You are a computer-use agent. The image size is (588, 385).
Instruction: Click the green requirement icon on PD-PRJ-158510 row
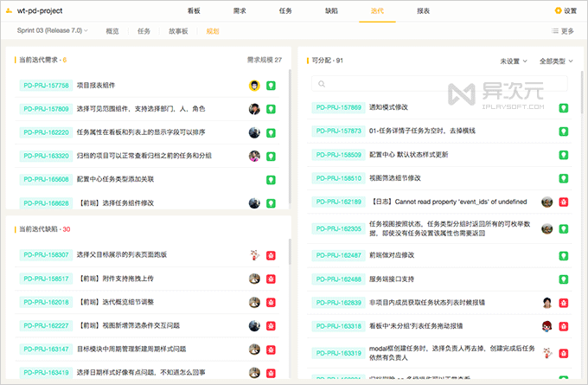click(563, 178)
